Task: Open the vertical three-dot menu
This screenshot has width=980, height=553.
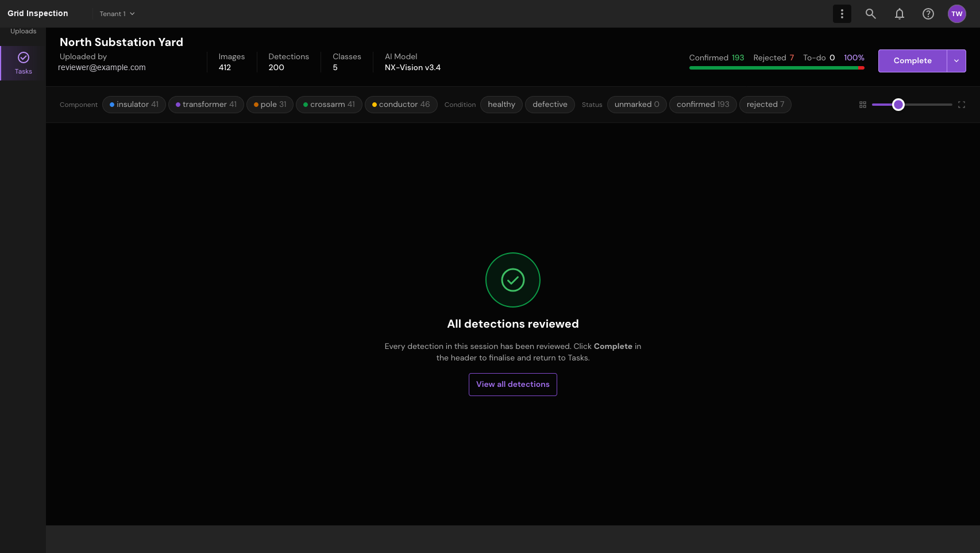Action: [x=842, y=14]
